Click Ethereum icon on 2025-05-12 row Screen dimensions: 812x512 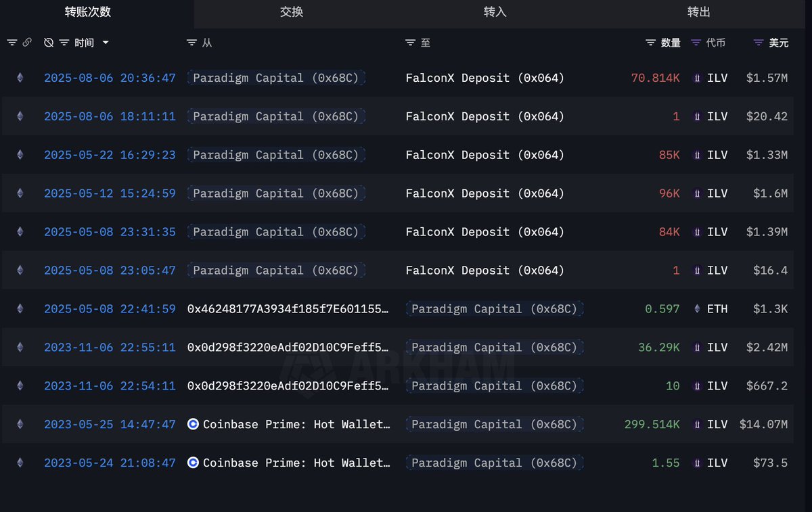[20, 193]
